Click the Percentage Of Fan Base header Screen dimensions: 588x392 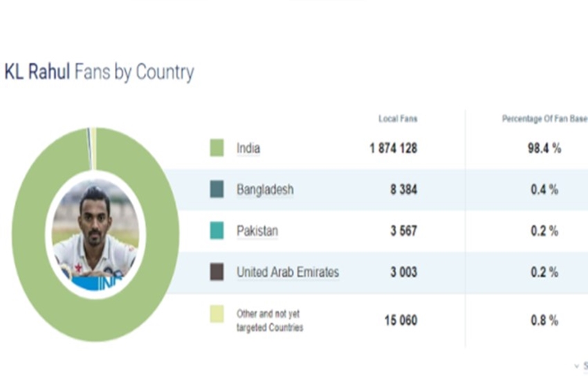tap(544, 119)
